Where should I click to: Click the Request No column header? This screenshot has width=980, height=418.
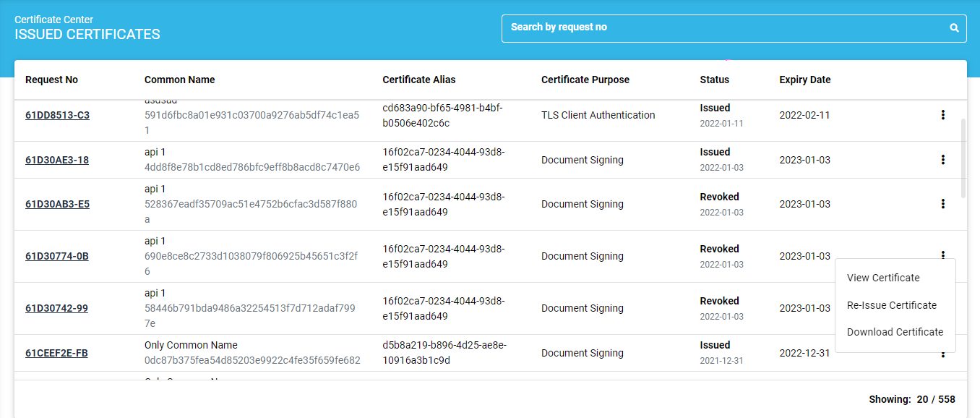coord(51,80)
